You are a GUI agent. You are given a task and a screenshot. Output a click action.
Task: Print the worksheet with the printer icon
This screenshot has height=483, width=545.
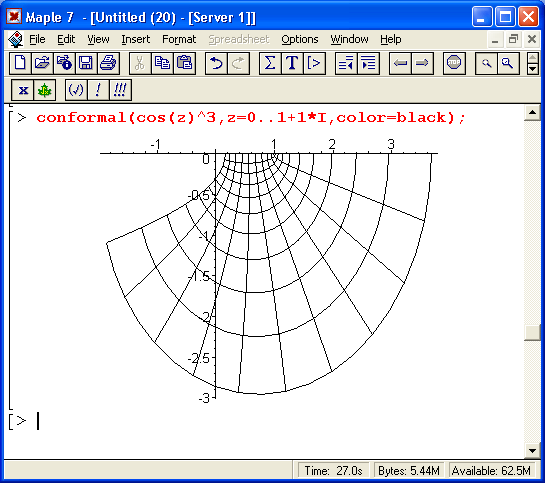coord(108,63)
